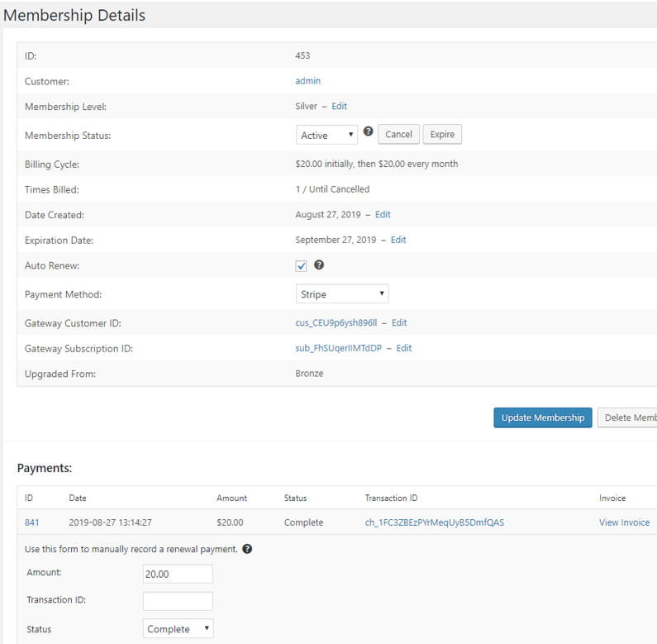This screenshot has width=657, height=644.
Task: Edit the Membership Level
Action: (339, 107)
